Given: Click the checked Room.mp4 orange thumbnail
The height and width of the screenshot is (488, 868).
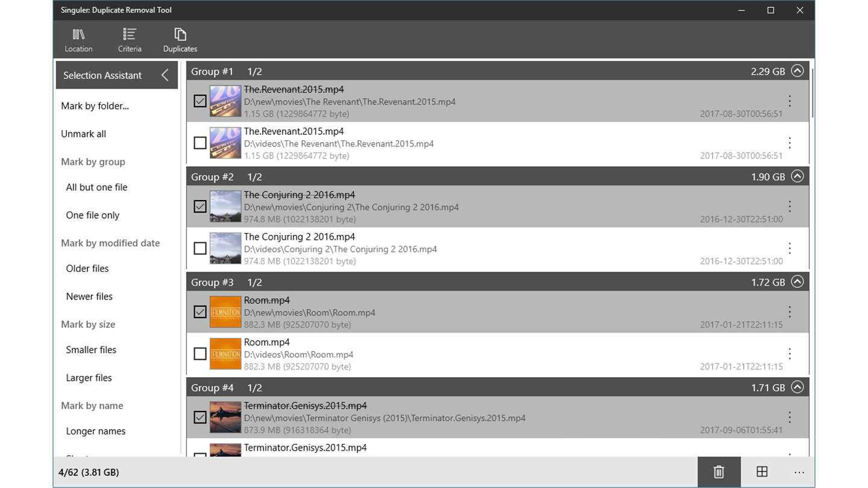Looking at the screenshot, I should point(225,312).
